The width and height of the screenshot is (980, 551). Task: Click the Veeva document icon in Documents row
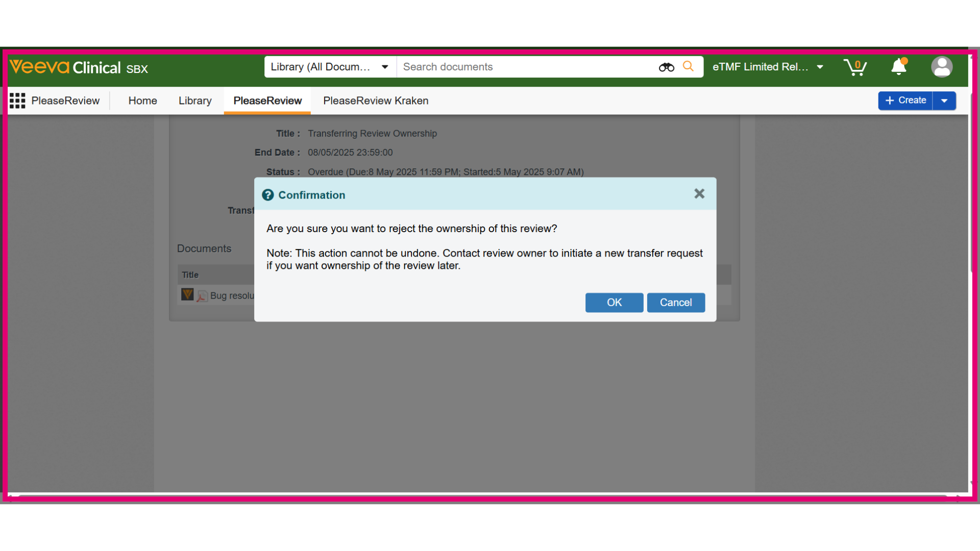coord(187,294)
